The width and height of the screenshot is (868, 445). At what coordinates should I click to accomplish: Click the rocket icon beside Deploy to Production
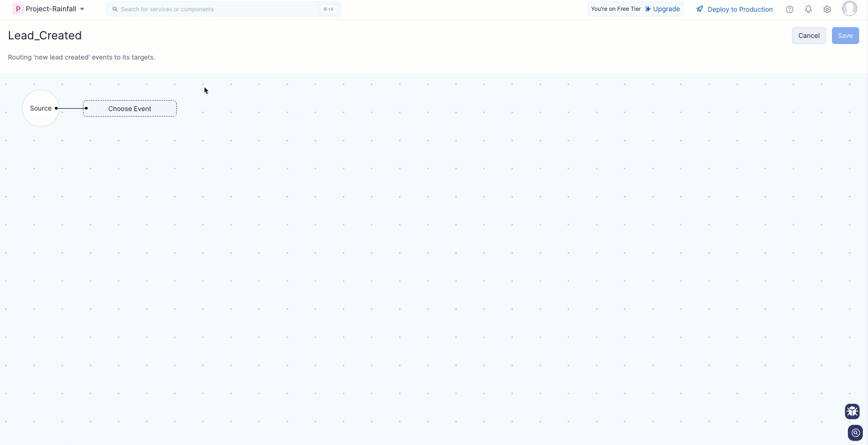700,9
